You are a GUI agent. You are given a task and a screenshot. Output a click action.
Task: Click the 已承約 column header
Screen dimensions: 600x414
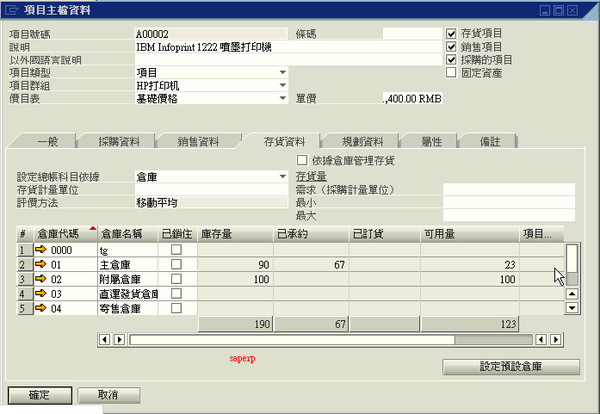click(311, 234)
